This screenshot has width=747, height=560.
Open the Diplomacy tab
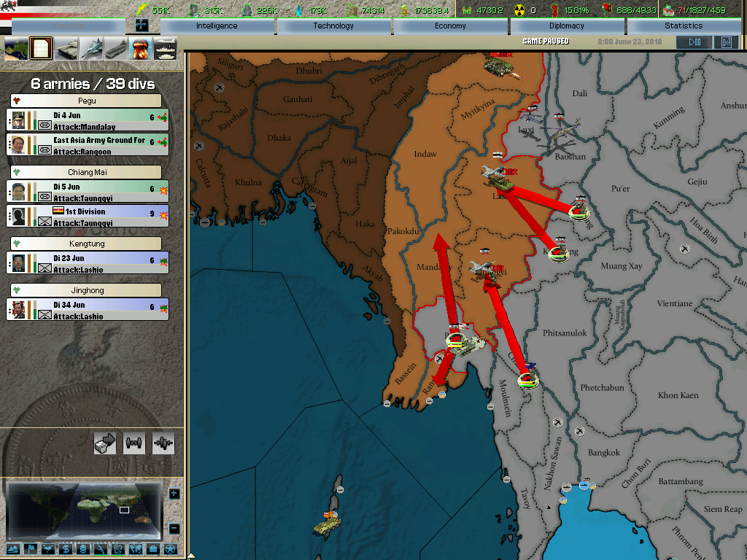coord(567,26)
